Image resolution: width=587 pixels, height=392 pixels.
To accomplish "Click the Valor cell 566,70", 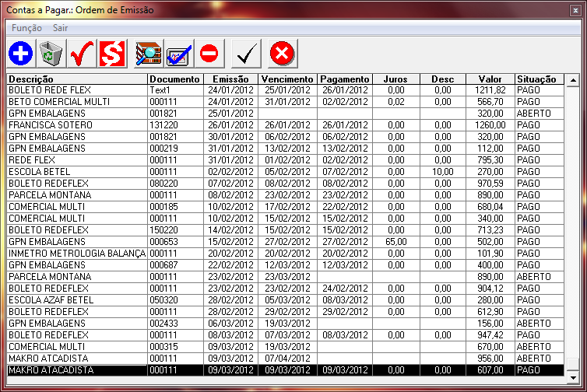I will (x=490, y=102).
